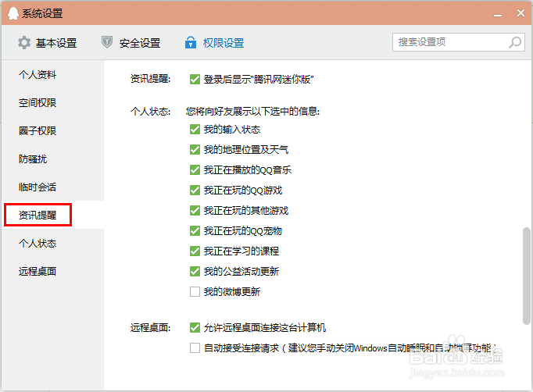
Task: Click the 系统设置 window title
Action: coord(42,13)
